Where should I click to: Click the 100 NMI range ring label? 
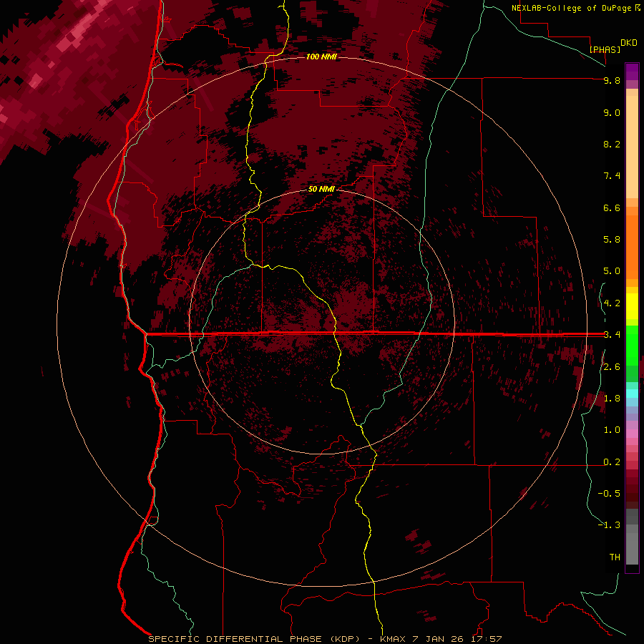(321, 57)
